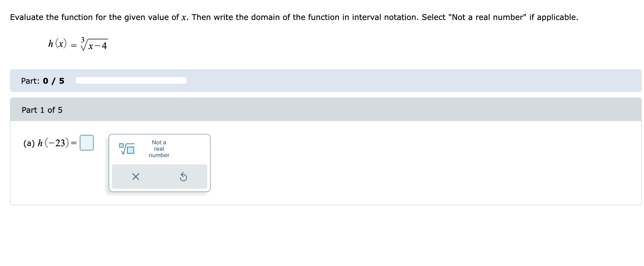The height and width of the screenshot is (266, 644).
Task: Click the Part 1 of 5 section tab
Action: tap(42, 110)
